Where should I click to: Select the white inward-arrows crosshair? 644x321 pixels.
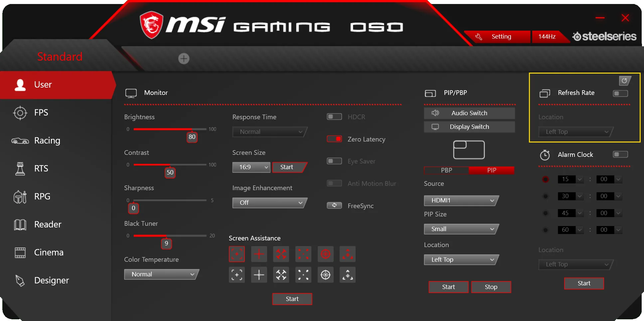[281, 275]
